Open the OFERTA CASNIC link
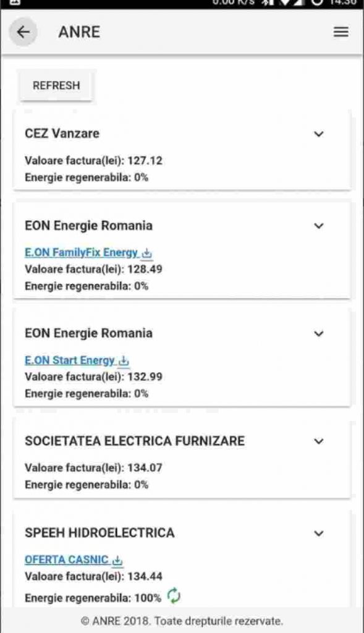 [x=67, y=560]
